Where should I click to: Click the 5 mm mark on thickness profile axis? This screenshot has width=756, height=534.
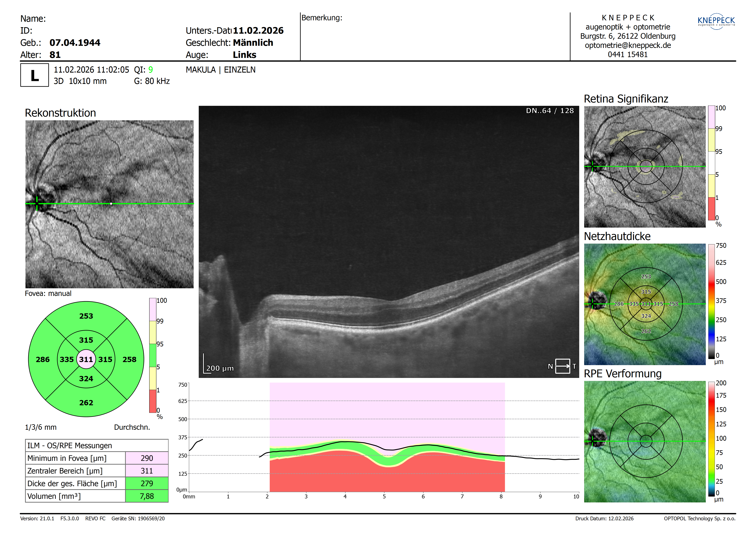pos(384,496)
